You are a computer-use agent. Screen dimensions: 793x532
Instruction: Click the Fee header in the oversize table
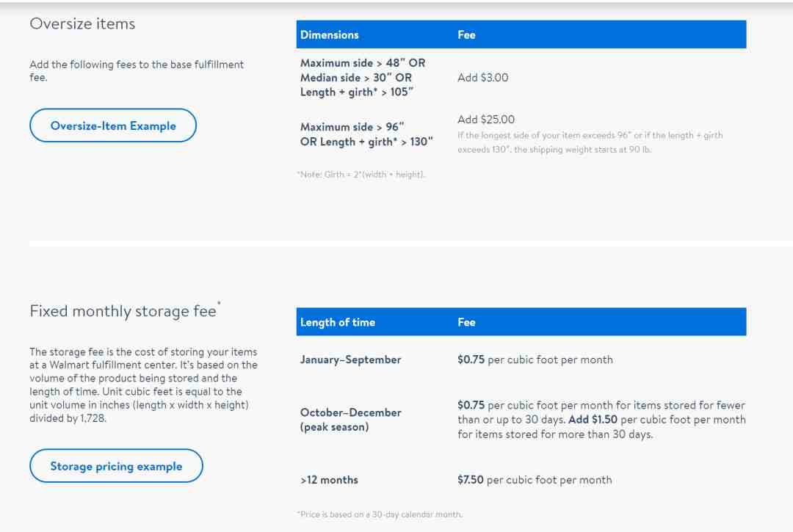pos(466,34)
